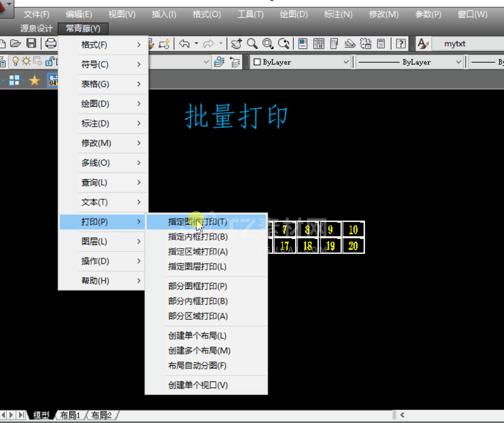
Task: Activate the Pan hand tool
Action: tap(236, 43)
